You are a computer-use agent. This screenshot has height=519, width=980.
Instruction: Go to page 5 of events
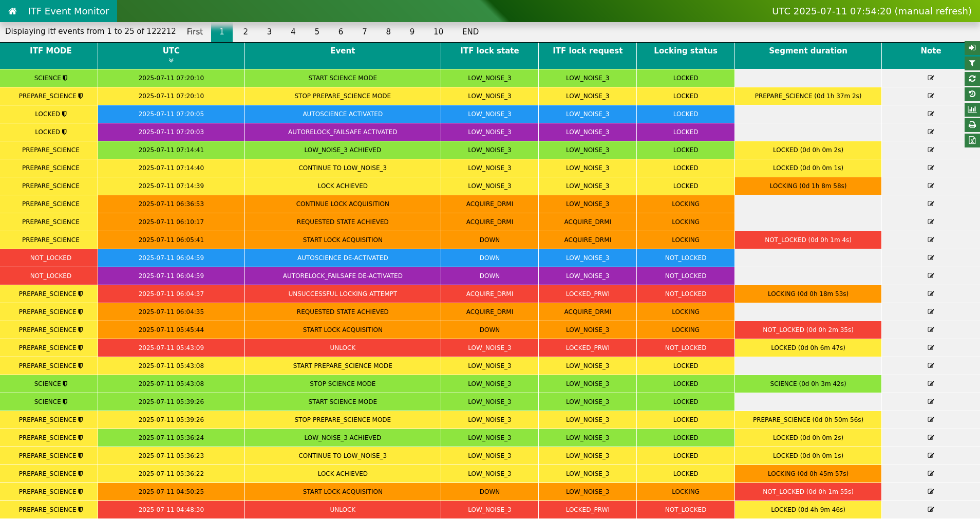pos(317,32)
